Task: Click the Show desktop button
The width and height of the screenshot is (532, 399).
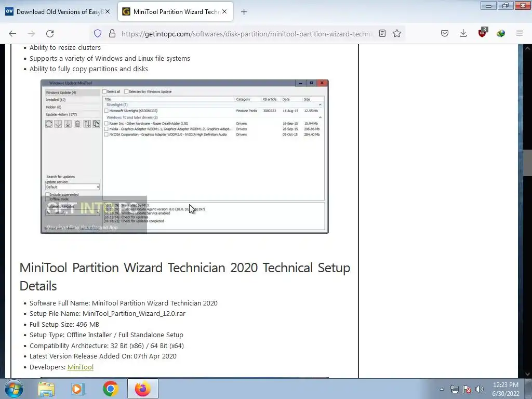Action: [x=528, y=389]
